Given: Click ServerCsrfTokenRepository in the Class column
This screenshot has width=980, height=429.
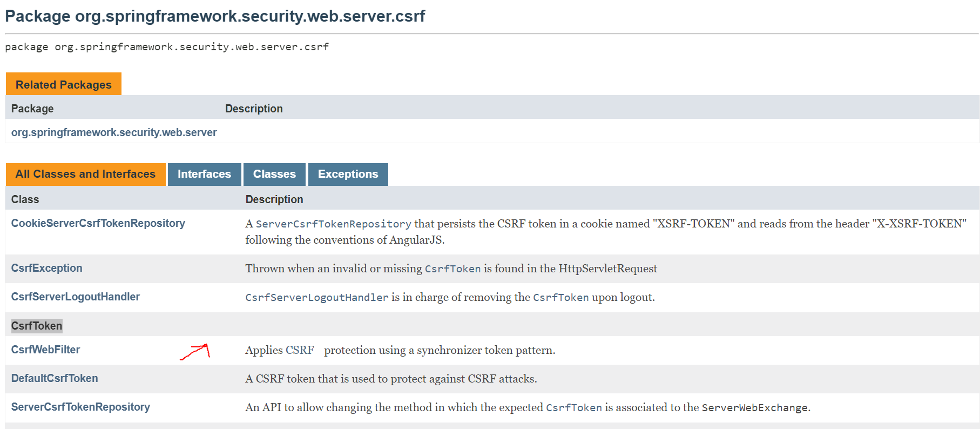Looking at the screenshot, I should pos(80,407).
